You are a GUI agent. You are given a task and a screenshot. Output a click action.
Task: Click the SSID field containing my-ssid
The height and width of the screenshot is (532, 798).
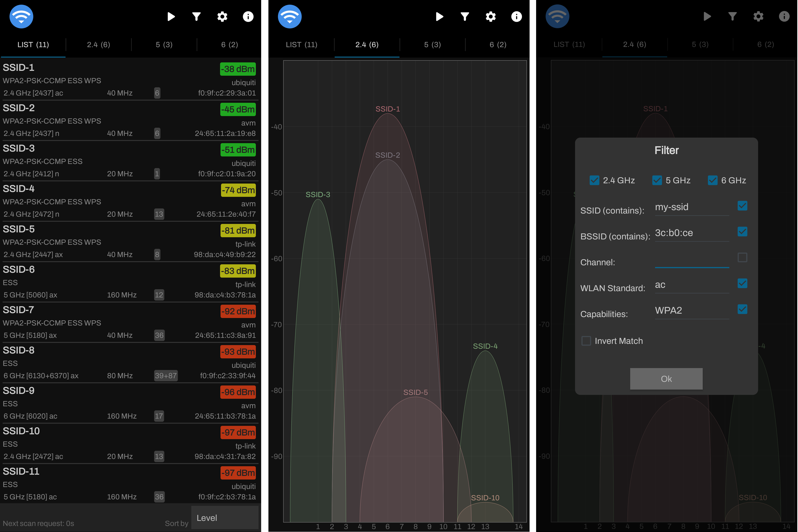pyautogui.click(x=692, y=207)
